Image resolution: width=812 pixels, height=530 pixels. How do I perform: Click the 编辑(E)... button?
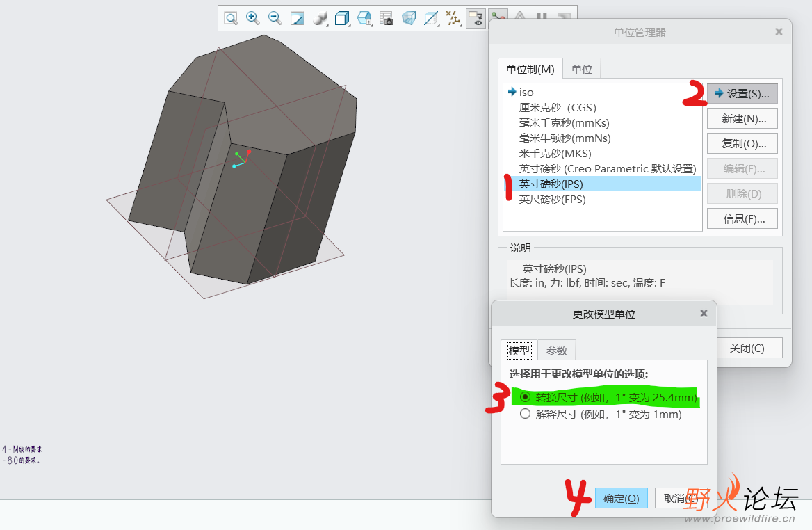(742, 169)
